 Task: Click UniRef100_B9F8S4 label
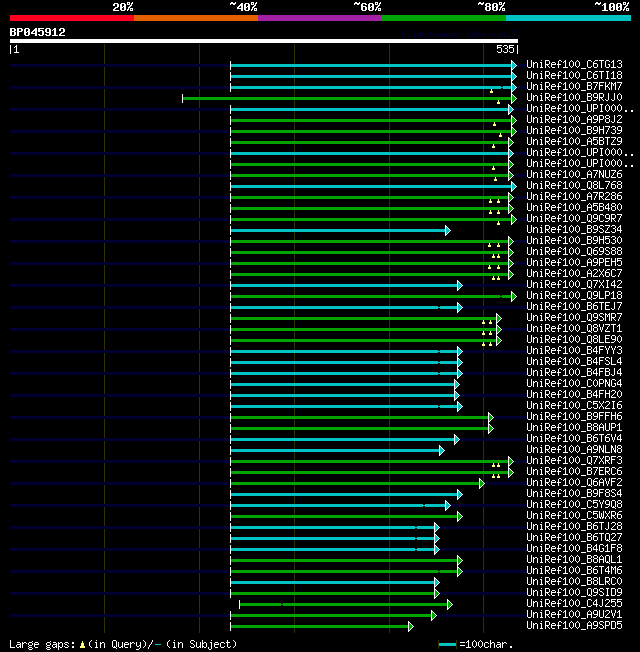pos(574,494)
